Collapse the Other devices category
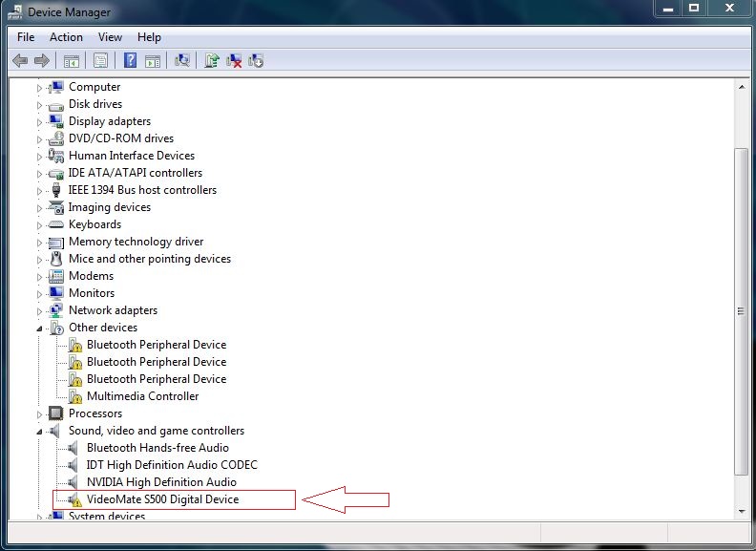This screenshot has height=551, width=756. [x=39, y=328]
